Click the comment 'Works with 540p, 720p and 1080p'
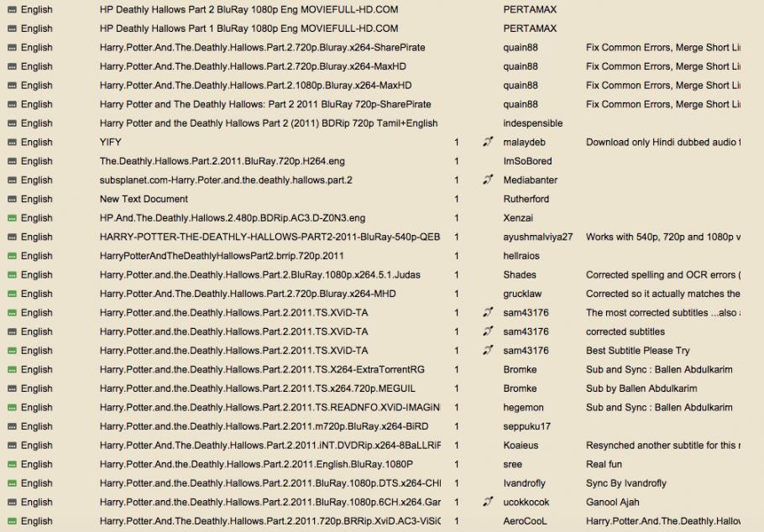 click(x=663, y=237)
